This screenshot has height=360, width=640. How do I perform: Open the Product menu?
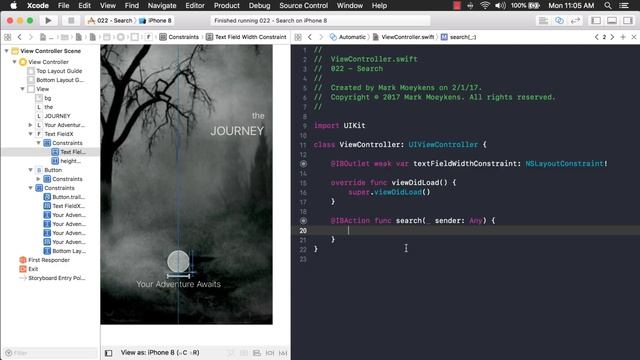point(227,6)
